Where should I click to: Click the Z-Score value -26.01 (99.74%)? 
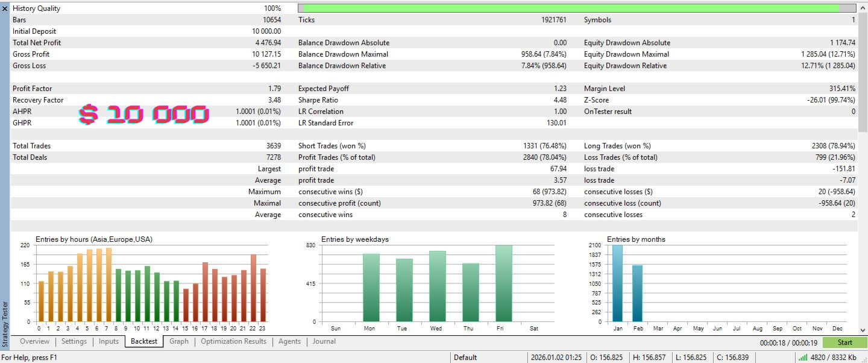(x=831, y=100)
